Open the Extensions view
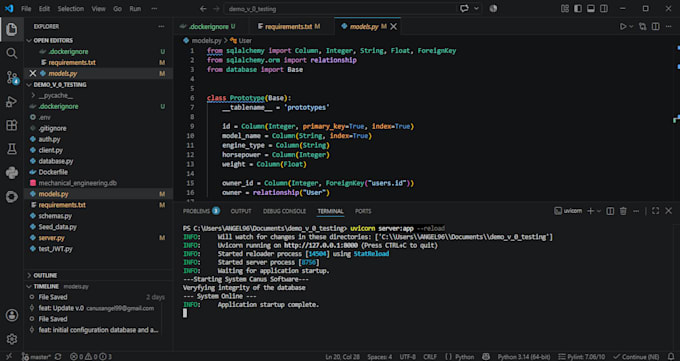The width and height of the screenshot is (680, 361). [x=12, y=125]
